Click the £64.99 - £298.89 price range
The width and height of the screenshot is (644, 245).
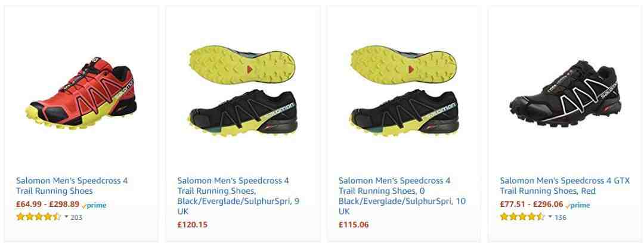pos(48,204)
